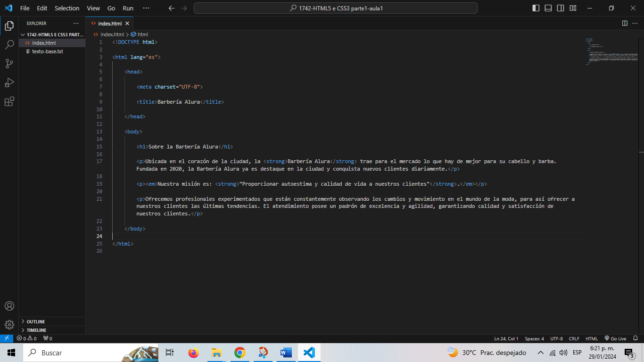Screen dimensions: 644x362
Task: Open the Windows Start button
Action: pyautogui.click(x=11, y=353)
